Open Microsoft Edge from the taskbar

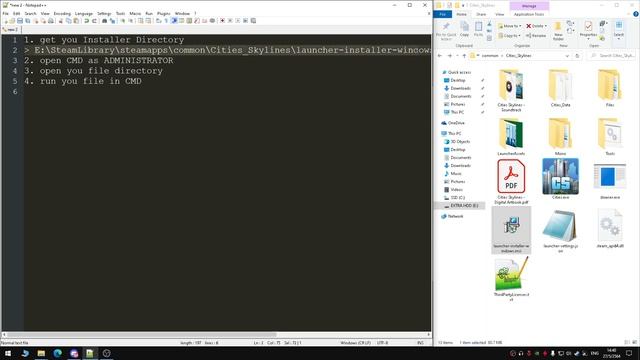[58, 353]
